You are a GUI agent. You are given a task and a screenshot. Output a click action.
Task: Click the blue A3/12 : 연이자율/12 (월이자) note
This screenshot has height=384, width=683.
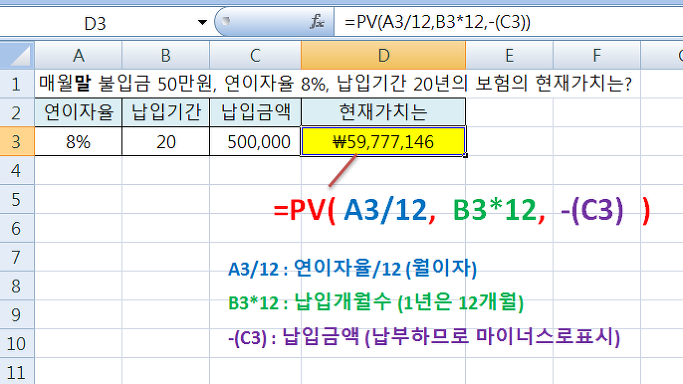pyautogui.click(x=353, y=269)
